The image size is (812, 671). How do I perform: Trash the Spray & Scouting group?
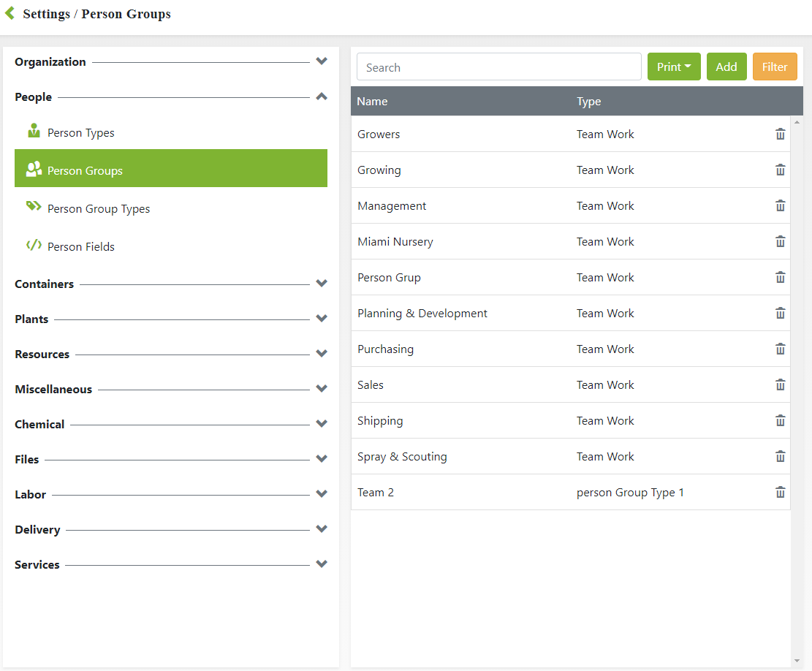(780, 457)
